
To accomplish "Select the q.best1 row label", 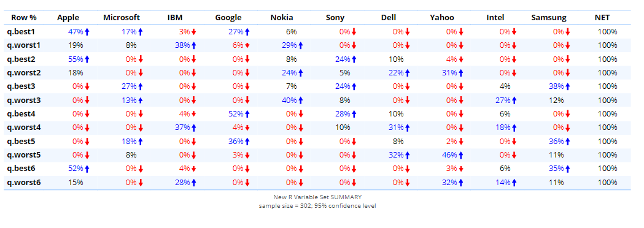I will pos(21,32).
